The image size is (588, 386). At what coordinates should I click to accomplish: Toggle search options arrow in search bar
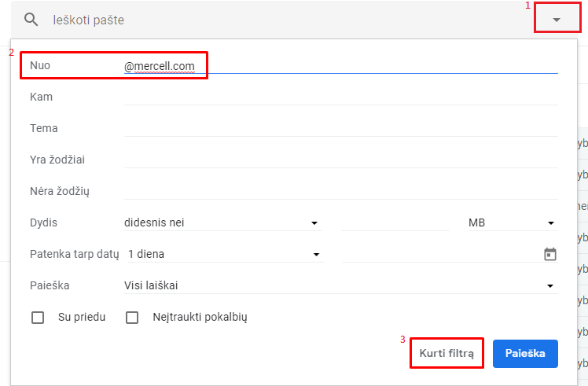(x=557, y=20)
